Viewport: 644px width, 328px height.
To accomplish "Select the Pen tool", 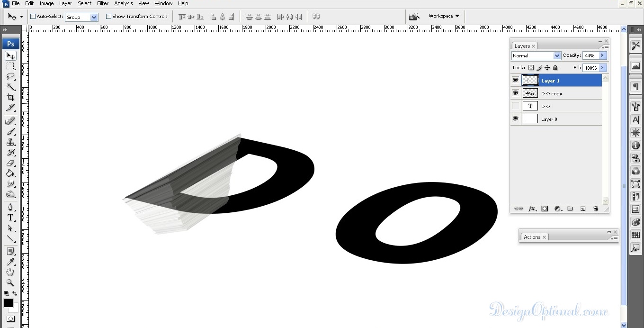I will [10, 207].
